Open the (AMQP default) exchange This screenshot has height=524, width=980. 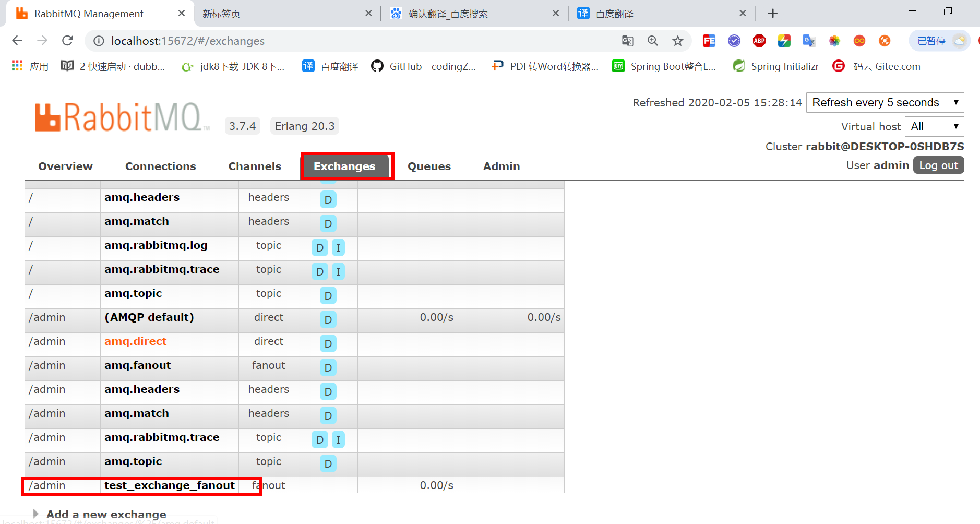[149, 317]
